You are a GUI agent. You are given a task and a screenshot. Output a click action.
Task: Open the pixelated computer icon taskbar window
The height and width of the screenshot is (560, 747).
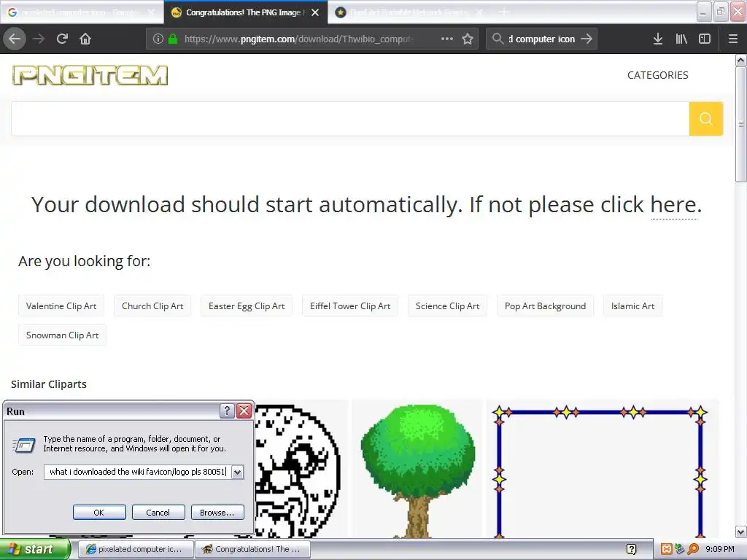135,549
